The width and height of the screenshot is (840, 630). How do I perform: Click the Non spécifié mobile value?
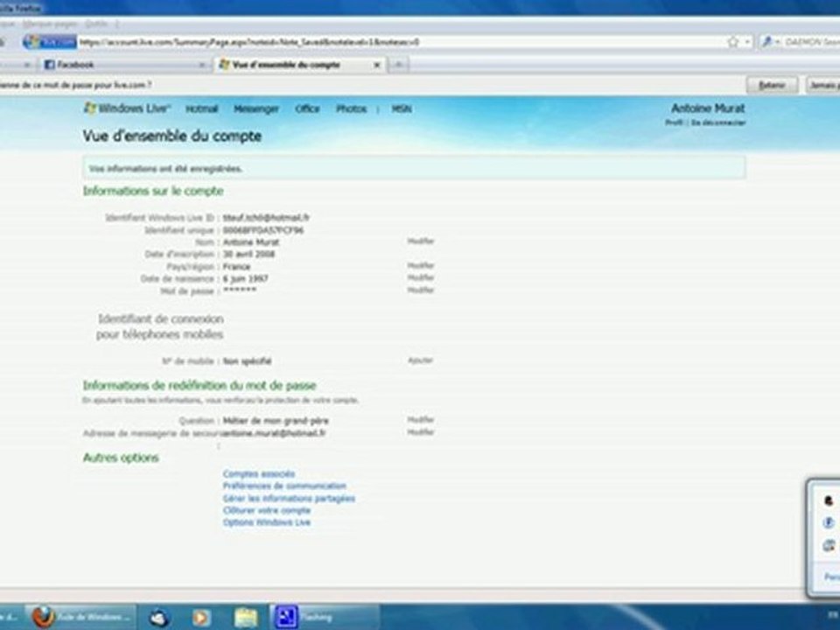(247, 361)
